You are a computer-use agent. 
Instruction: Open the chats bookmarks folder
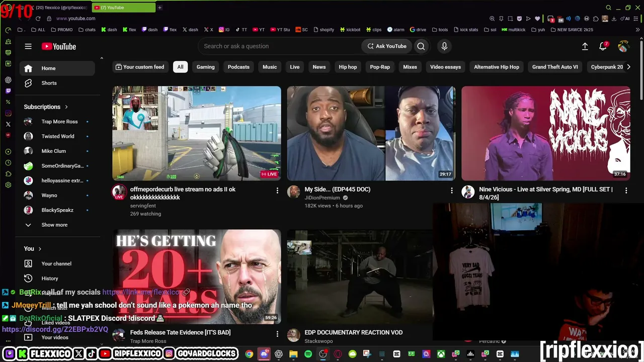87,30
